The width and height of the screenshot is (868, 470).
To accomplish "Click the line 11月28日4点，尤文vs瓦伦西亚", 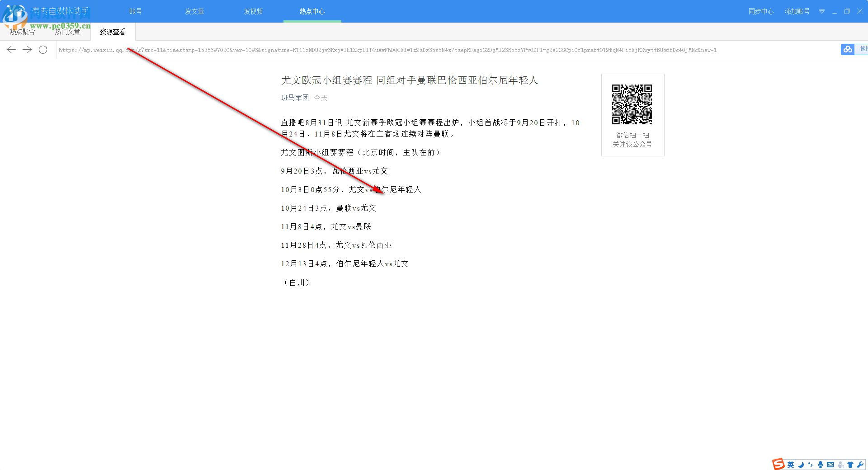I will [x=336, y=245].
